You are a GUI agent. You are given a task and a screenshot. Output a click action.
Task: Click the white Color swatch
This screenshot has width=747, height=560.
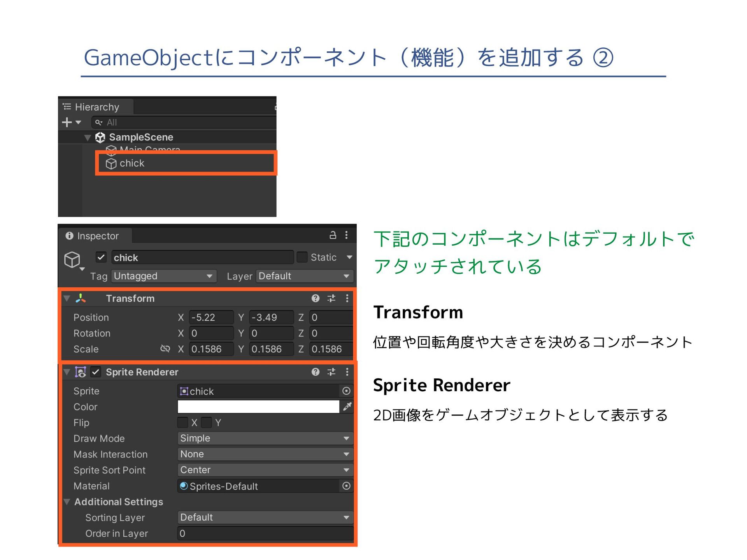pyautogui.click(x=258, y=407)
